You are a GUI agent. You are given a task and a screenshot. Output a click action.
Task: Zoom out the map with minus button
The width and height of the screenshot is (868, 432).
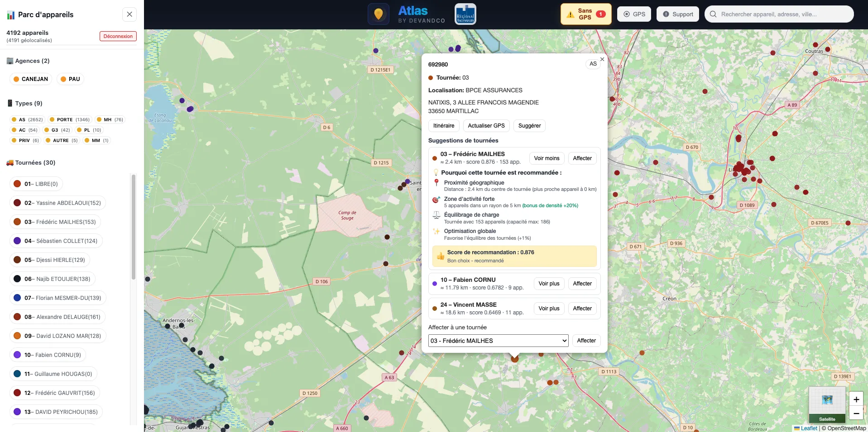(856, 413)
